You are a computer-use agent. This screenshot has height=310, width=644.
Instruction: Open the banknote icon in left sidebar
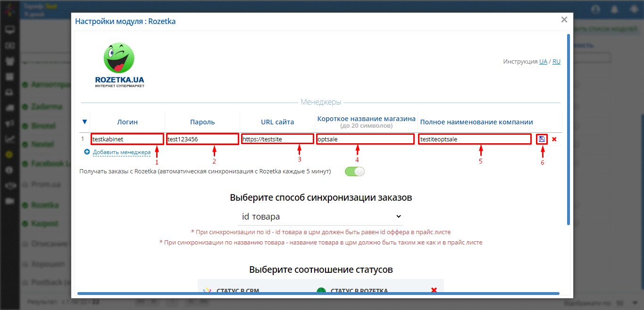9,46
